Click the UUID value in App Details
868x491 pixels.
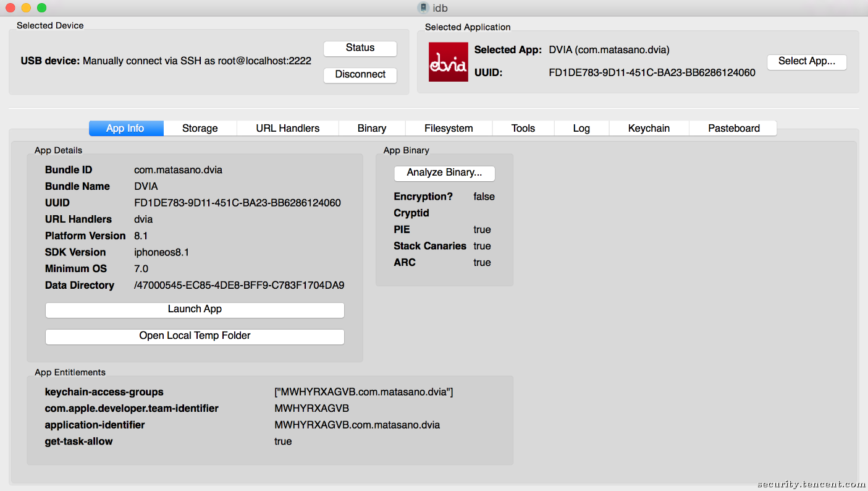point(237,203)
